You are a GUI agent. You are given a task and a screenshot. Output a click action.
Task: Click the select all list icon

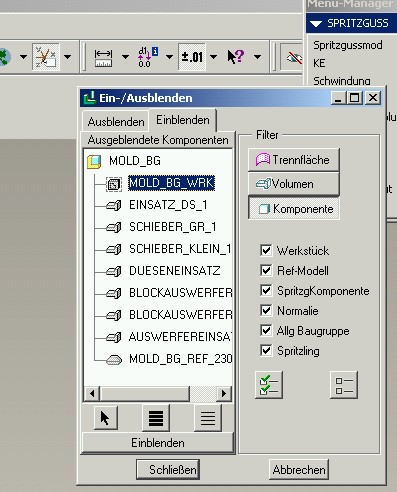click(x=156, y=417)
